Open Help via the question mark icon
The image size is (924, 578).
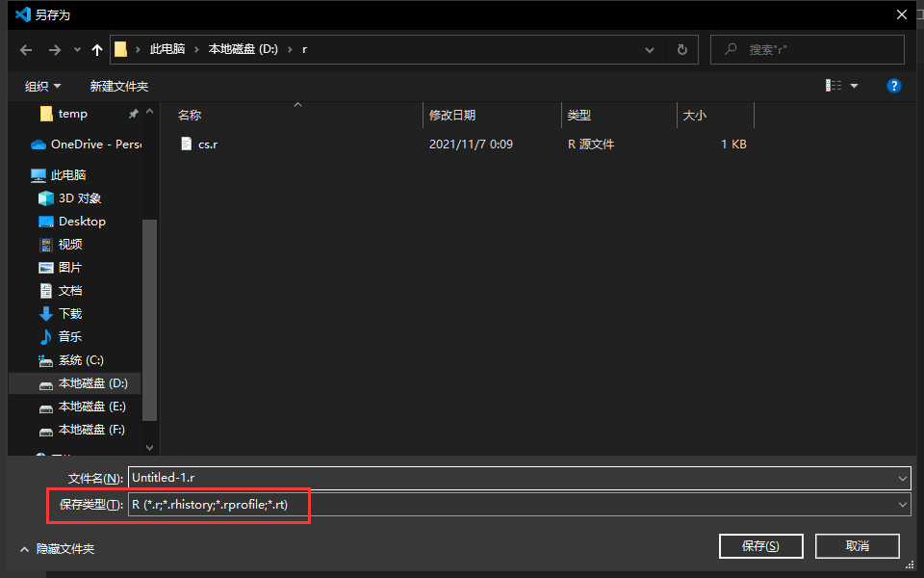pos(894,86)
